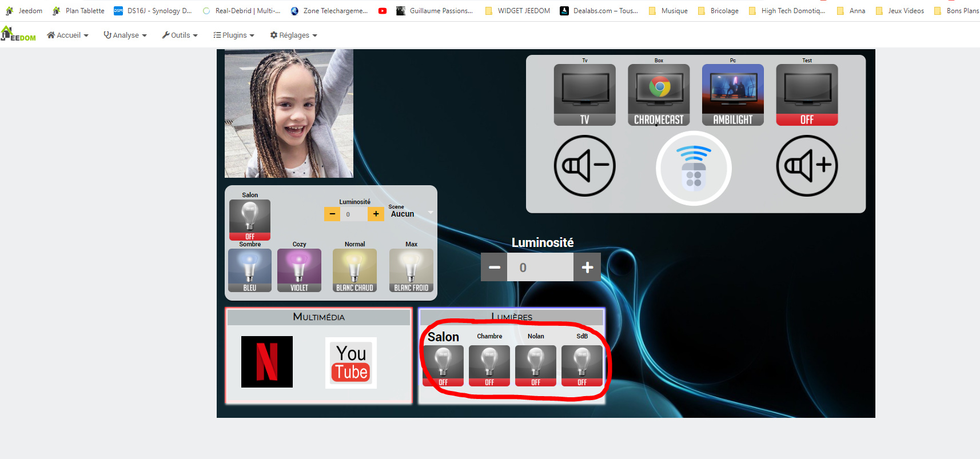
Task: Open the Scene Aucun dropdown
Action: (411, 214)
